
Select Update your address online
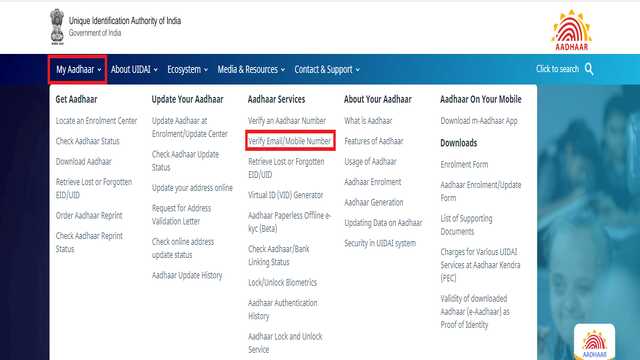coord(192,188)
